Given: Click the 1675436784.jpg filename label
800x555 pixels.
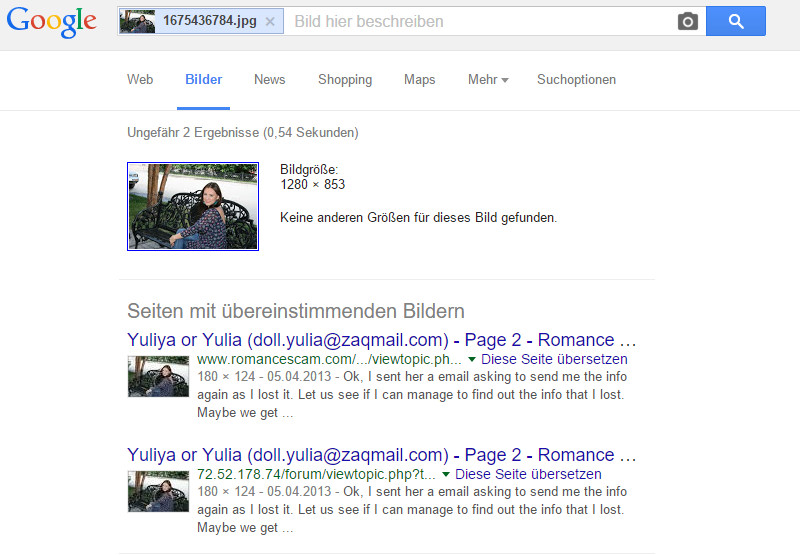Looking at the screenshot, I should click(210, 21).
